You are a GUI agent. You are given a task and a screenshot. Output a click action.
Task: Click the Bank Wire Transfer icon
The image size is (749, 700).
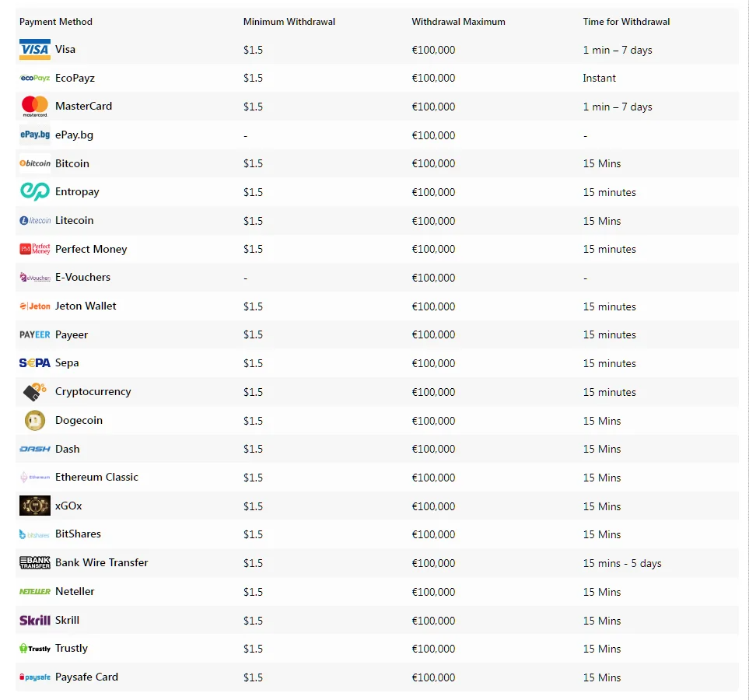coord(35,563)
